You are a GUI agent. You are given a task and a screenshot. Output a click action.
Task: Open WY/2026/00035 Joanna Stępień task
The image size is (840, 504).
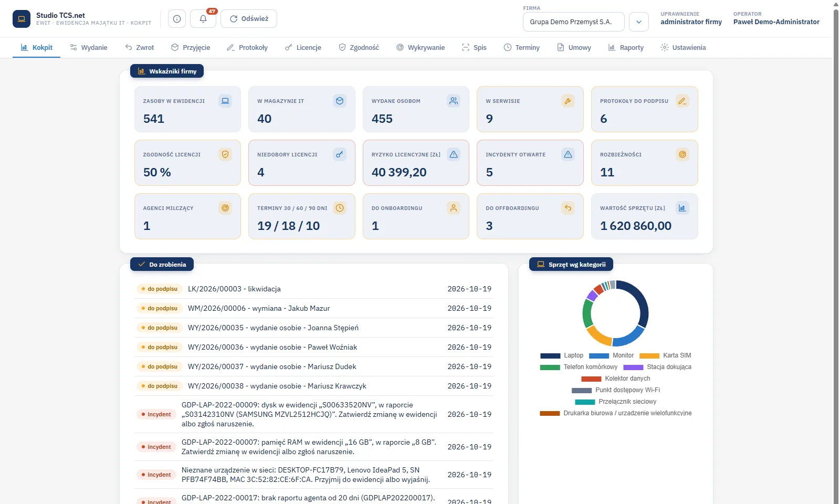314,328
